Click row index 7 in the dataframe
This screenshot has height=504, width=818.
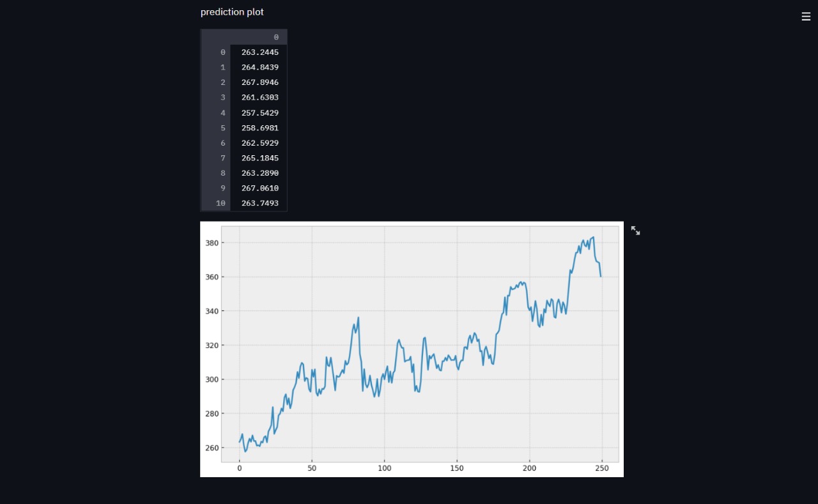tap(222, 158)
